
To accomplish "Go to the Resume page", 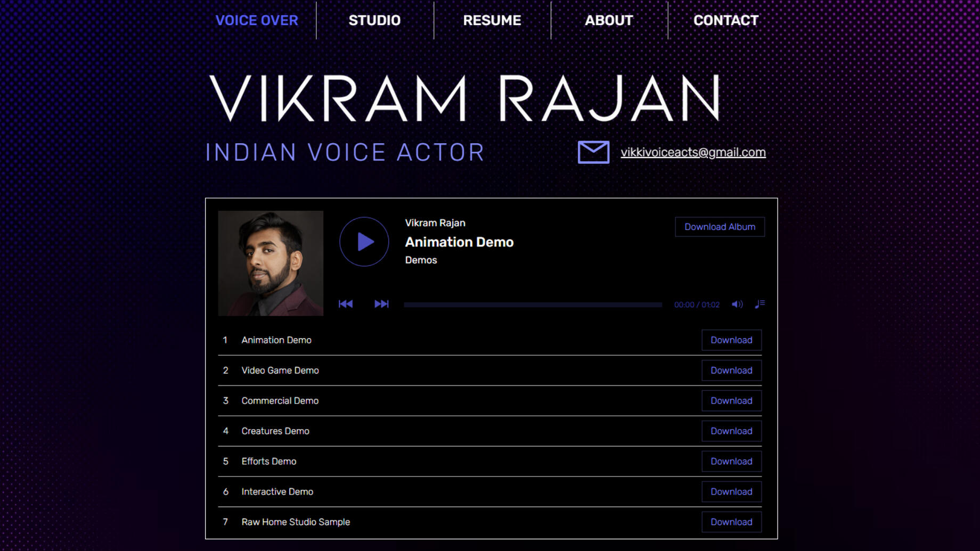I will pos(492,20).
